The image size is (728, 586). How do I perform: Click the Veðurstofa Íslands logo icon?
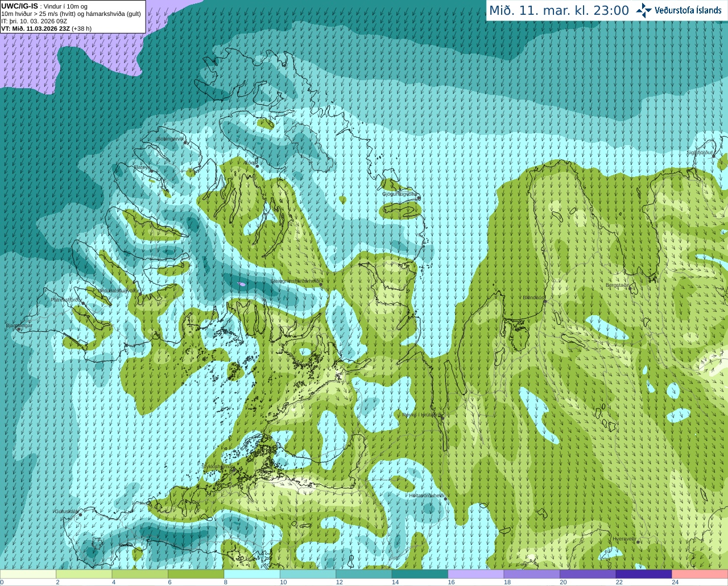(644, 10)
